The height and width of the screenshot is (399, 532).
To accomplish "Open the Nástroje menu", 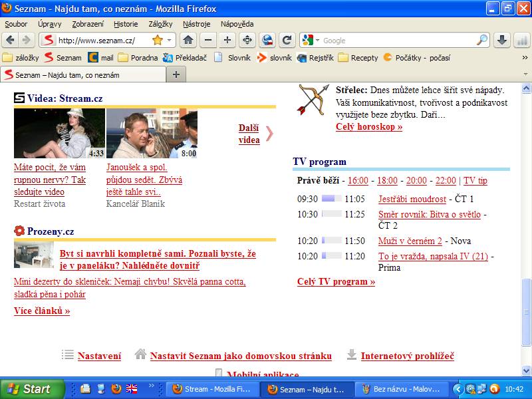I will [x=196, y=24].
